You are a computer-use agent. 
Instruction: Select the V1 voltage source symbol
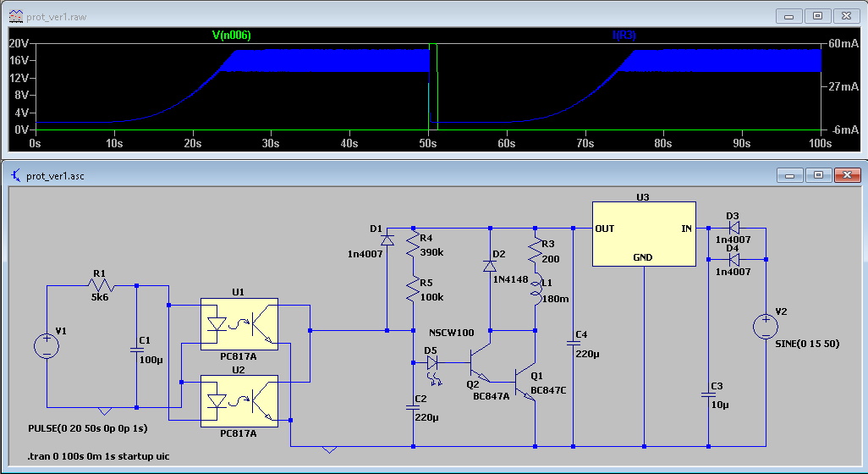pyautogui.click(x=46, y=346)
